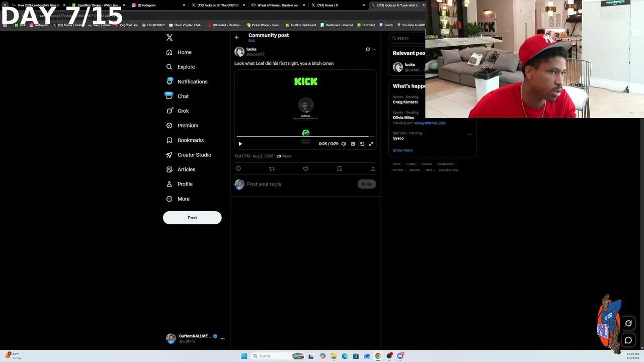Seek on the video progress bar

click(305, 136)
